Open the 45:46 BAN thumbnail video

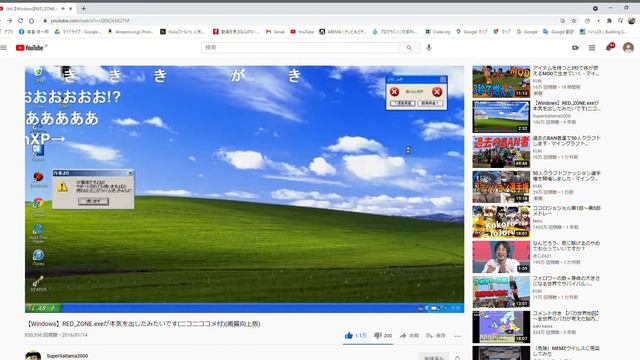(x=501, y=152)
